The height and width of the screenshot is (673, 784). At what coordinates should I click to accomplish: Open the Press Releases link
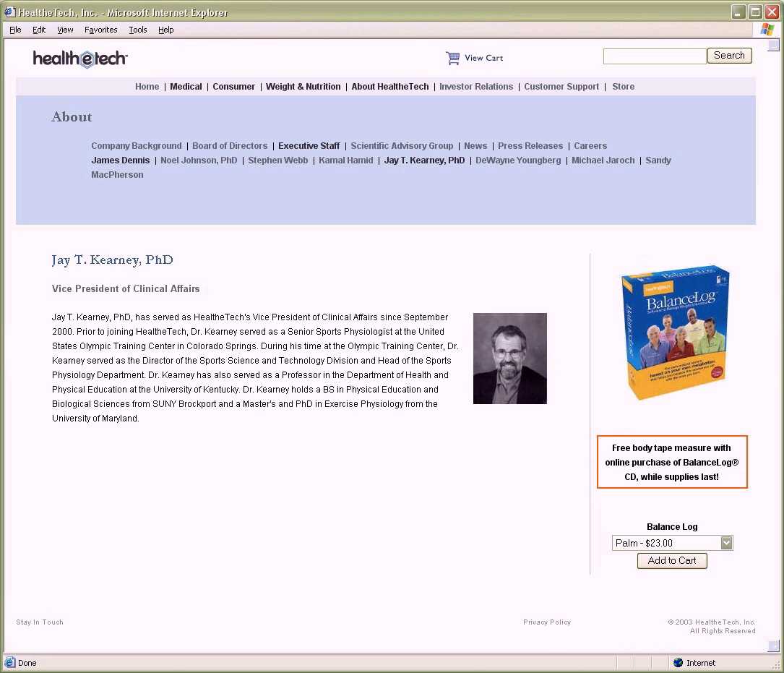pyautogui.click(x=530, y=146)
